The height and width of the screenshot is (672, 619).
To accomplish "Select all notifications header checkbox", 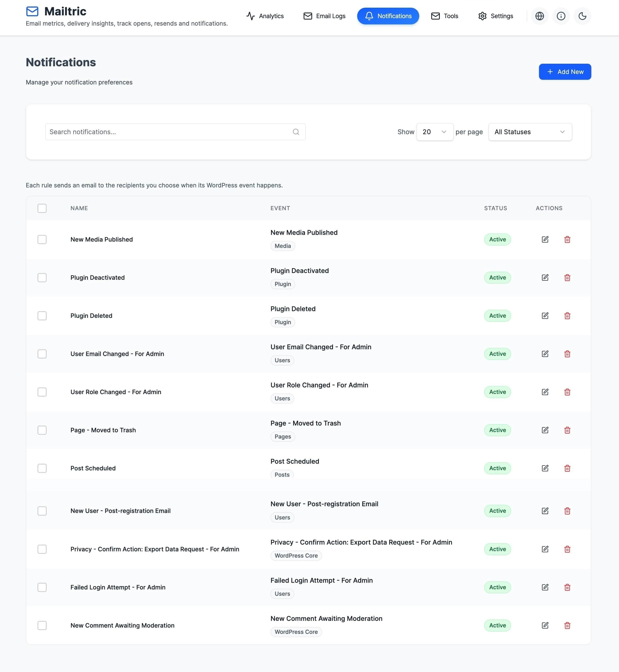I will [x=42, y=208].
